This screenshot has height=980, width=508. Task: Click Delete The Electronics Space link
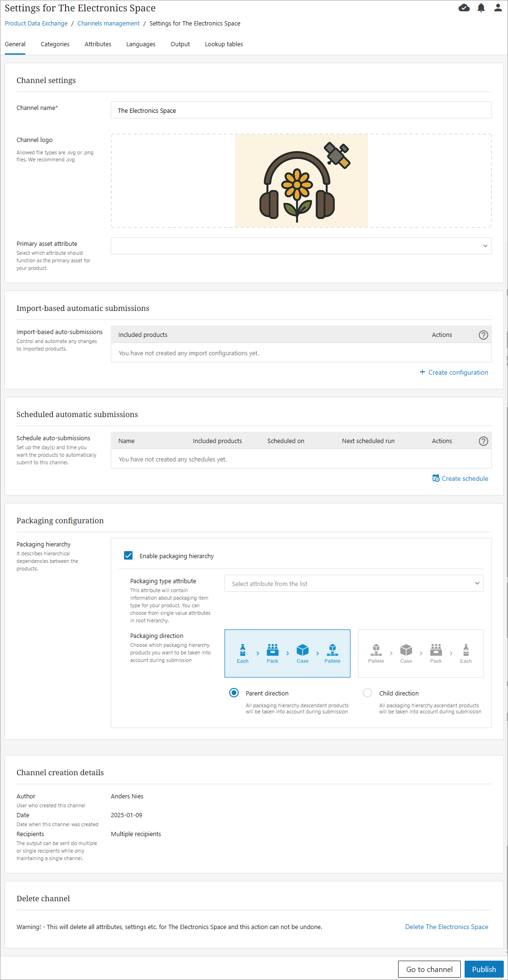(x=446, y=927)
